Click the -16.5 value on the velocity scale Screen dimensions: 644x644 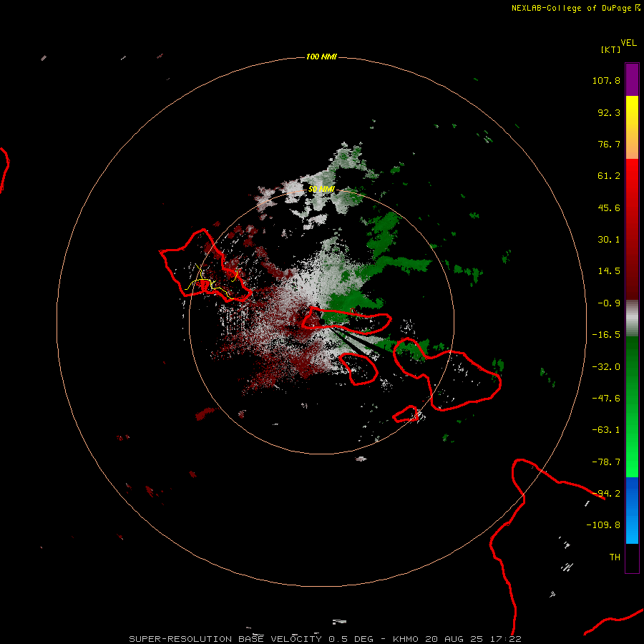point(606,335)
